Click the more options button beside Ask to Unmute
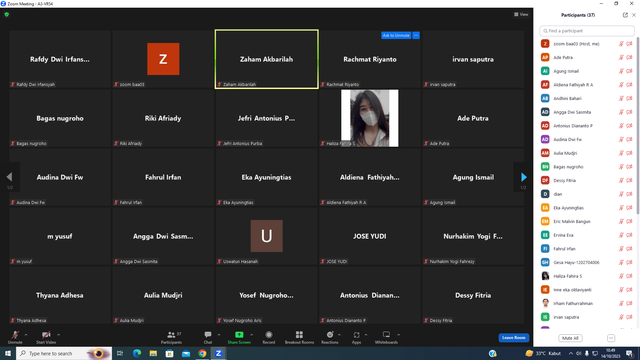The width and height of the screenshot is (640, 360). pos(416,36)
